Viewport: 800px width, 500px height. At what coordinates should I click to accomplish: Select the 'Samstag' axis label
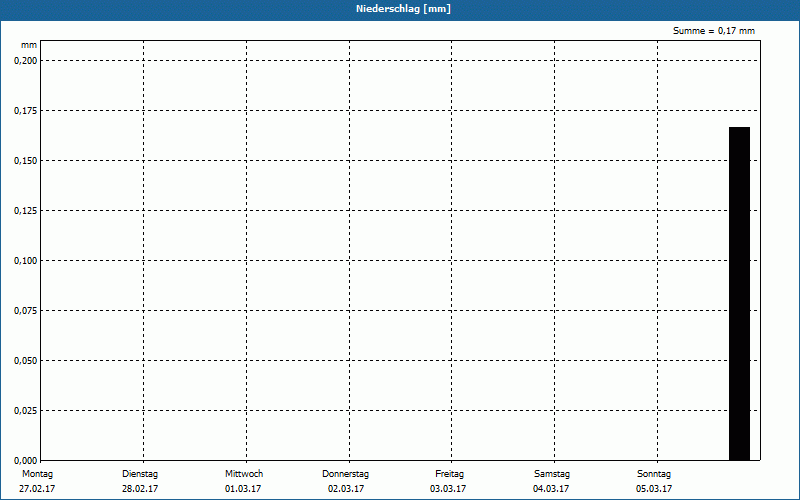[x=552, y=474]
